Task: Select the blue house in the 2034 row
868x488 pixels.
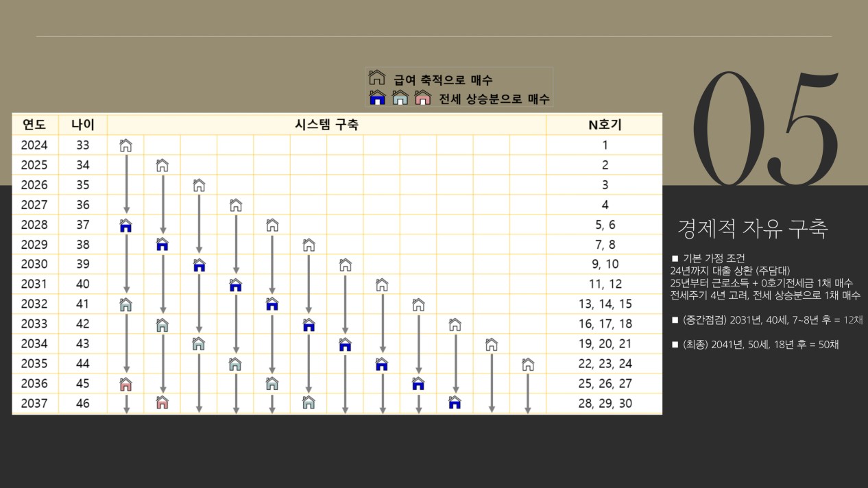Action: (x=345, y=343)
